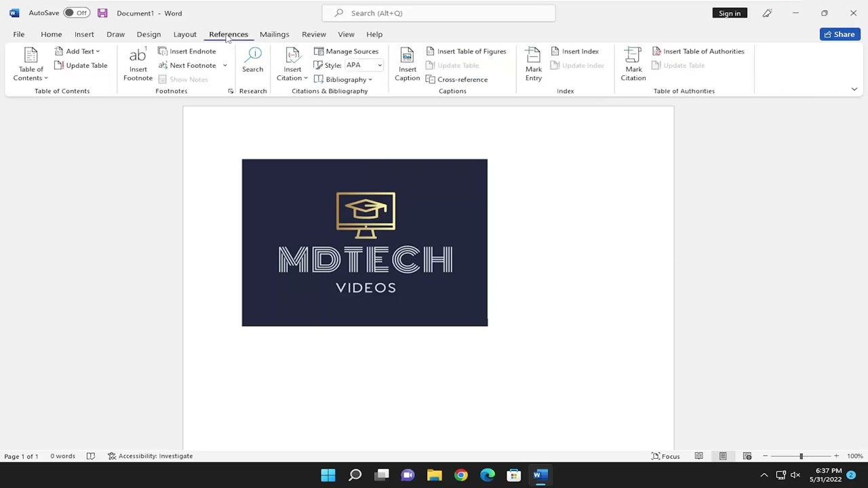This screenshot has height=488, width=868.
Task: Switch to Print Layout view
Action: click(x=723, y=456)
